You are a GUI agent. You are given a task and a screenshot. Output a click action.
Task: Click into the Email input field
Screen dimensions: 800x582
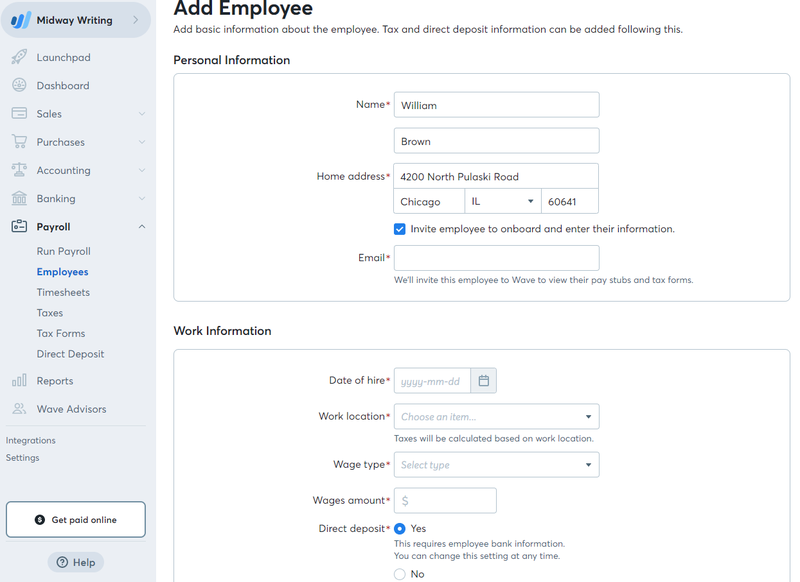pyautogui.click(x=496, y=258)
